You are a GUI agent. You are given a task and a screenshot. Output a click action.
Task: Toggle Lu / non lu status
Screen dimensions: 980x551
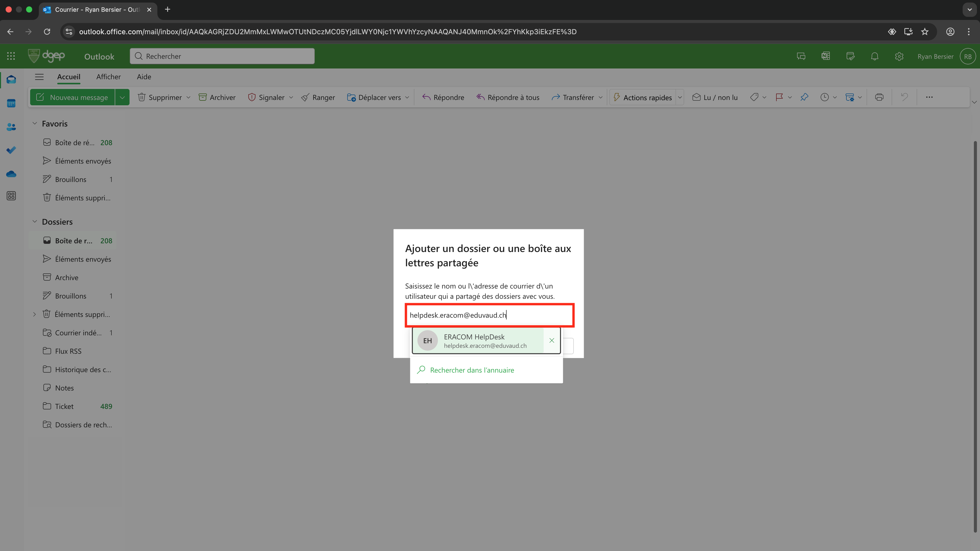coord(715,97)
